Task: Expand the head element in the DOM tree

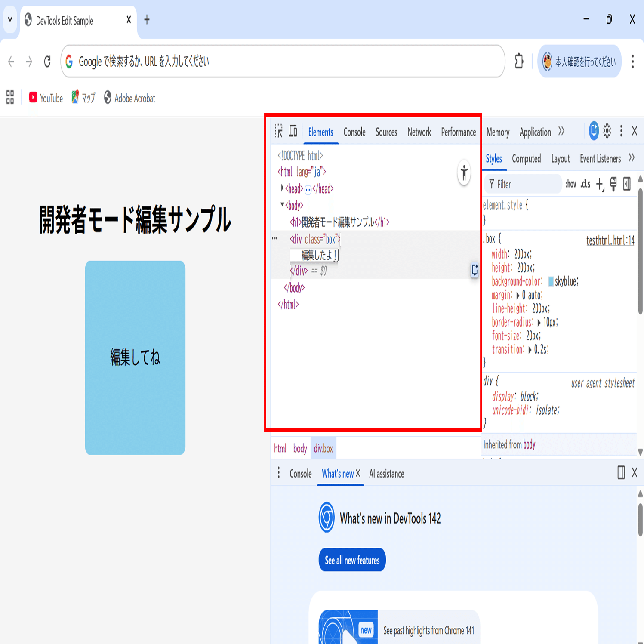Action: 282,188
